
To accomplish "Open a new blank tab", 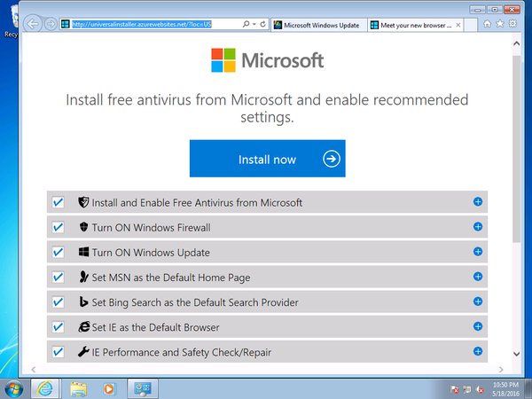I will 470,25.
